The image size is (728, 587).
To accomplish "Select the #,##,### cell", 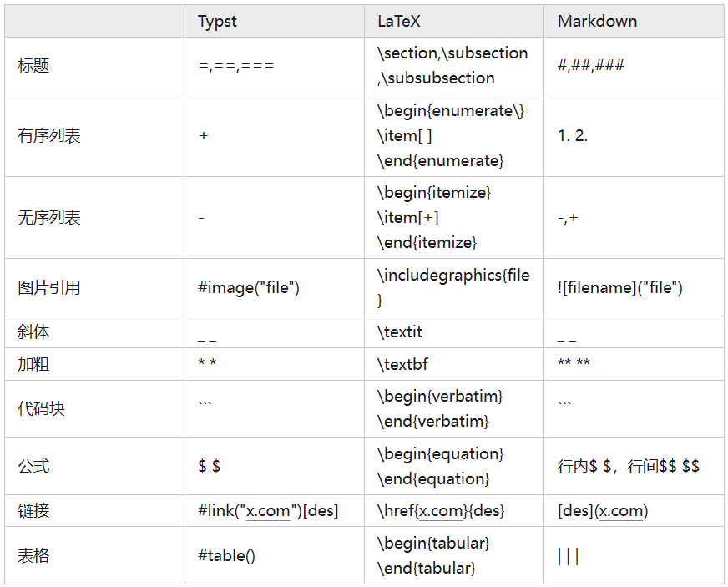I will [590, 66].
